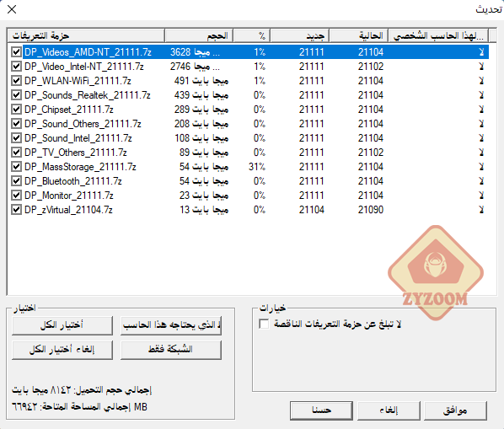Select the DP_Bluetooth_21111.7z file name
The width and height of the screenshot is (504, 429).
(x=73, y=181)
